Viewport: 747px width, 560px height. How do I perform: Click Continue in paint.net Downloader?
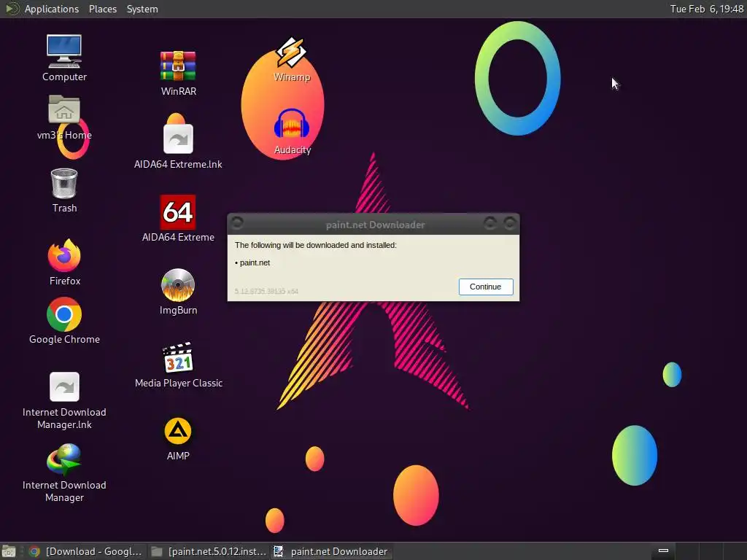[x=485, y=287]
